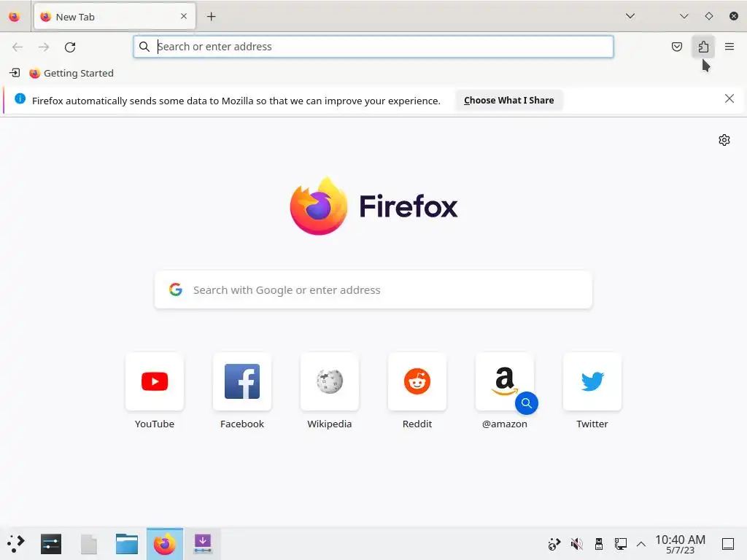Open the Firefox application hamburger menu
The image size is (747, 560).
pos(729,47)
